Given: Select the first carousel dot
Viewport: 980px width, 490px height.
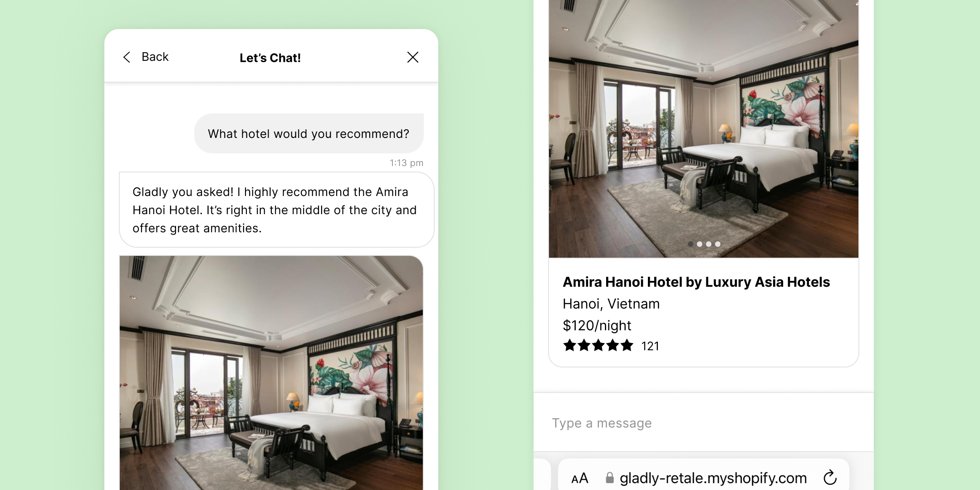Looking at the screenshot, I should [690, 244].
